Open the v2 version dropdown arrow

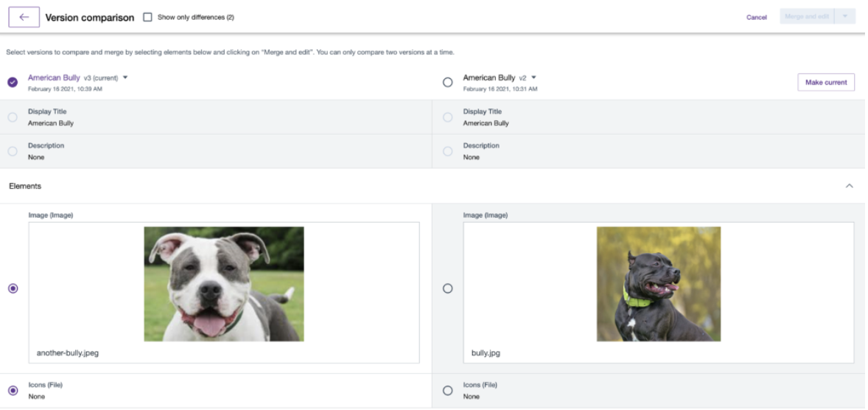(533, 77)
